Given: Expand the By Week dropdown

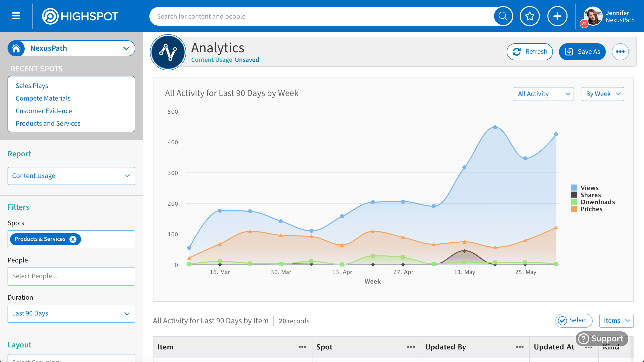Looking at the screenshot, I should click(603, 94).
